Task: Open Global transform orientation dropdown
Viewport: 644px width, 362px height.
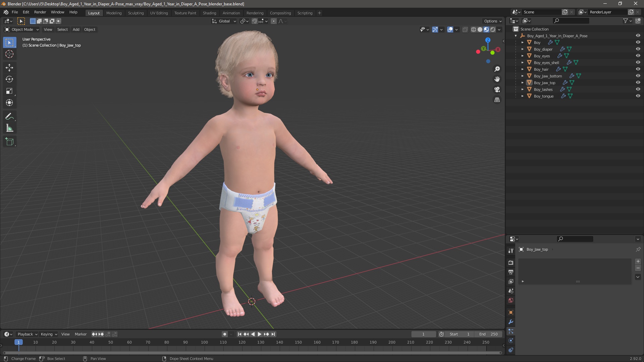Action: point(224,21)
